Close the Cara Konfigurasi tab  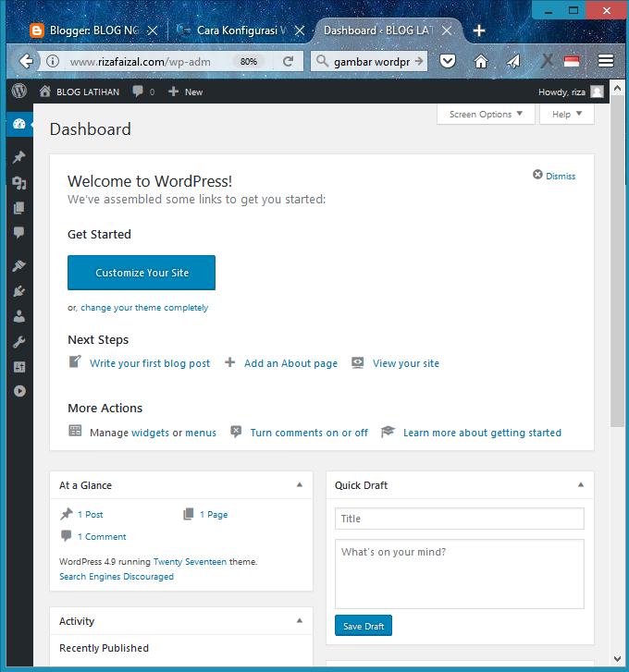pyautogui.click(x=300, y=31)
